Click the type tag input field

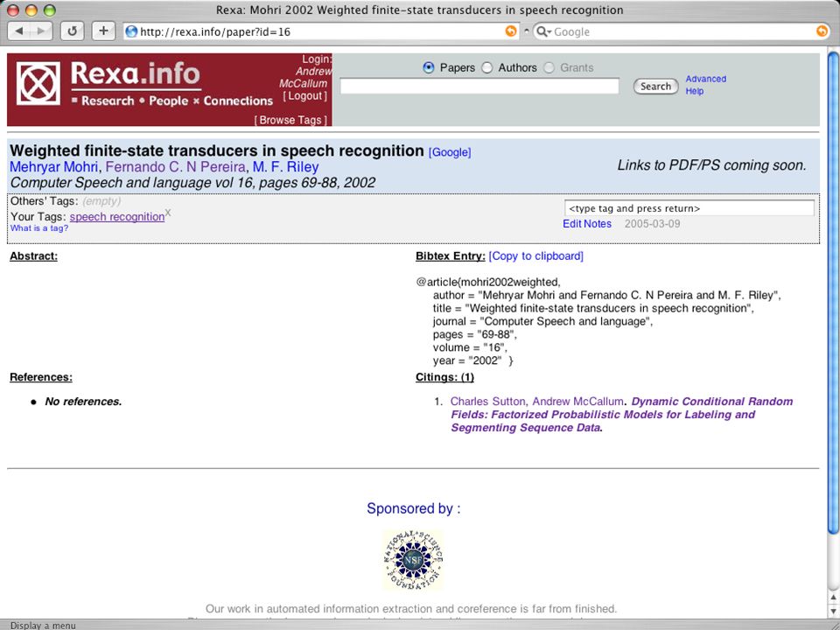(689, 208)
